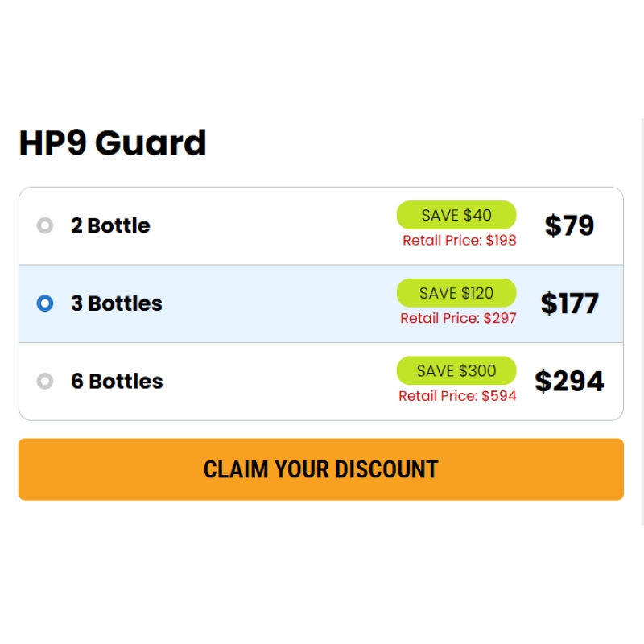Click the vertical scrollbar on the right edge

642,322
